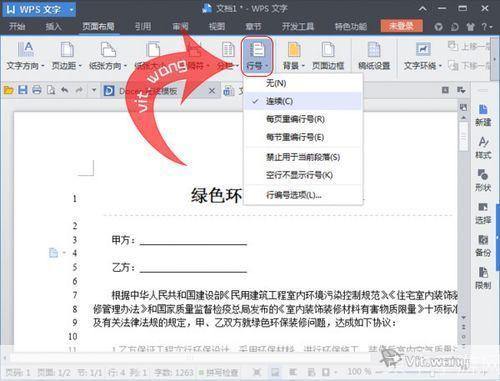This screenshot has width=500, height=381.
Task: Open the 开发工具 tab
Action: (298, 27)
